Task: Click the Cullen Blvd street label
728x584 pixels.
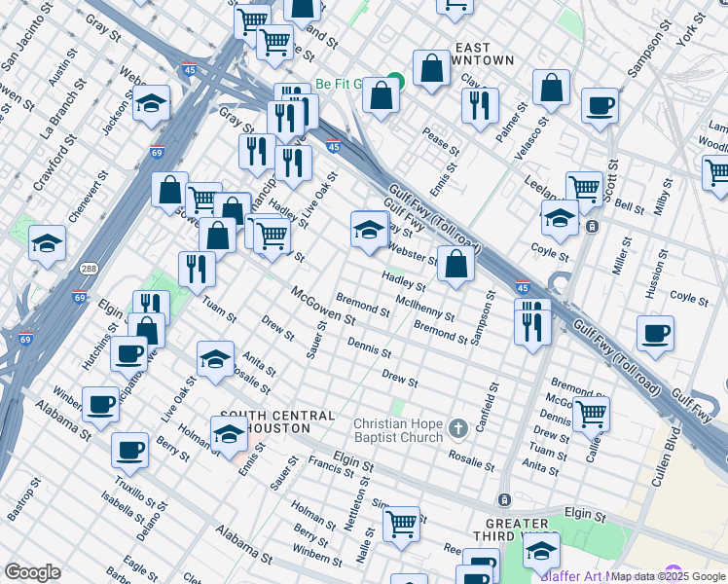Action: [667, 456]
